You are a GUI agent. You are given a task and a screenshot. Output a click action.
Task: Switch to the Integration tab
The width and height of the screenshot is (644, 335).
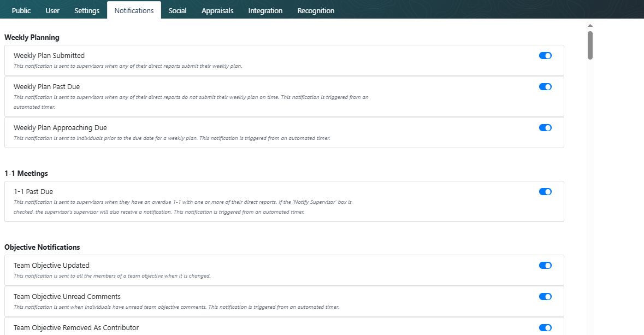point(265,11)
